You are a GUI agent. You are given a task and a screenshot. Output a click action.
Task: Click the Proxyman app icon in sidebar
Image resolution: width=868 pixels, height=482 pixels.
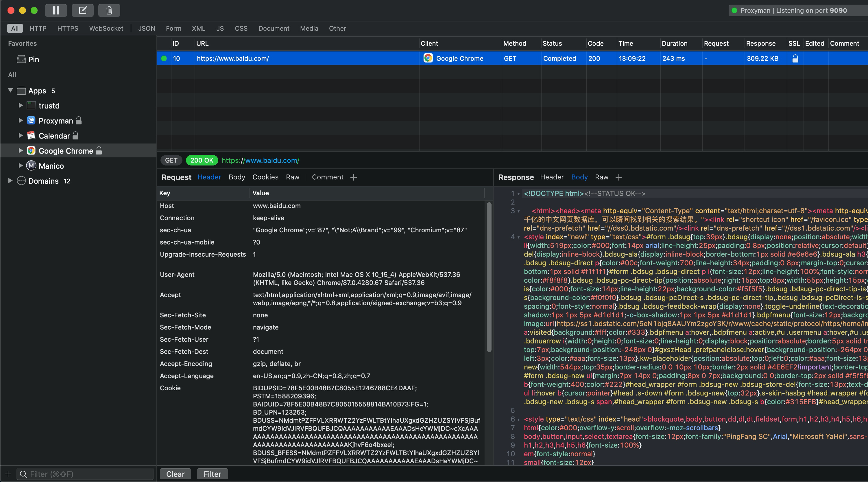coord(31,120)
